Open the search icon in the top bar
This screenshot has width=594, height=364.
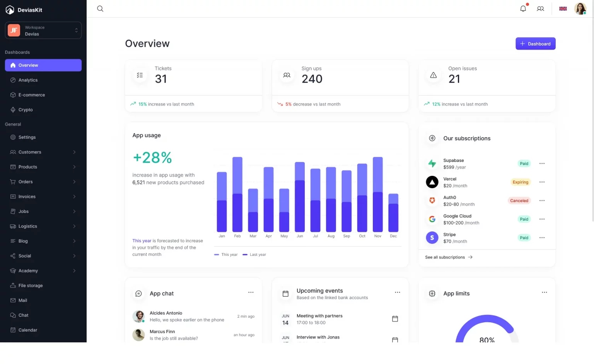100,9
